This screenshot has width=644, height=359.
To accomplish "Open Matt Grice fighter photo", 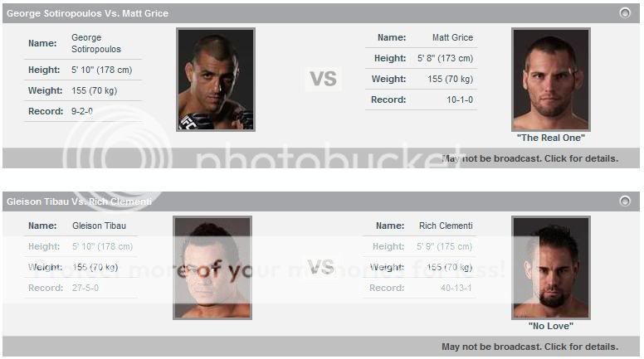I will (551, 80).
